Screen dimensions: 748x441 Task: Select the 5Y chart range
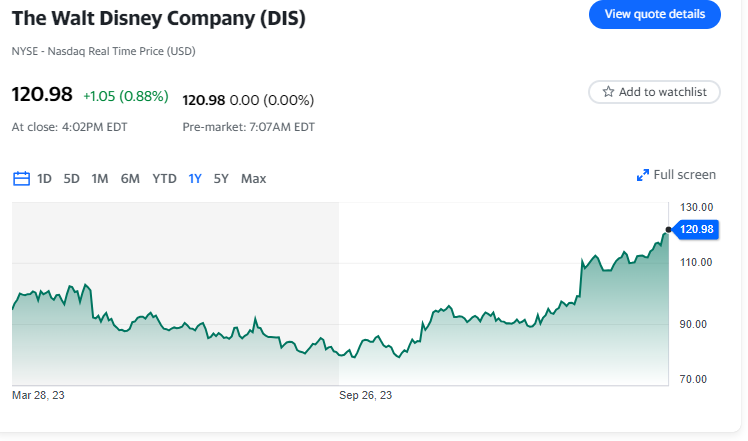(x=221, y=178)
